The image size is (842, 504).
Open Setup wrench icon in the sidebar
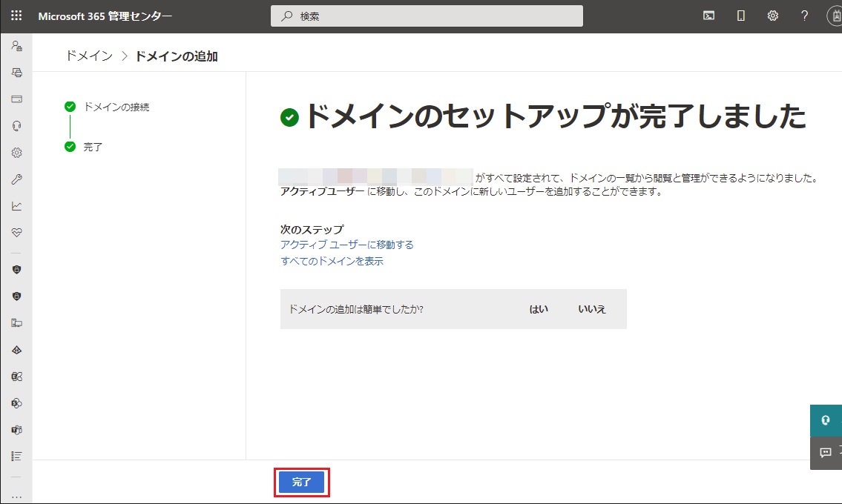16,179
